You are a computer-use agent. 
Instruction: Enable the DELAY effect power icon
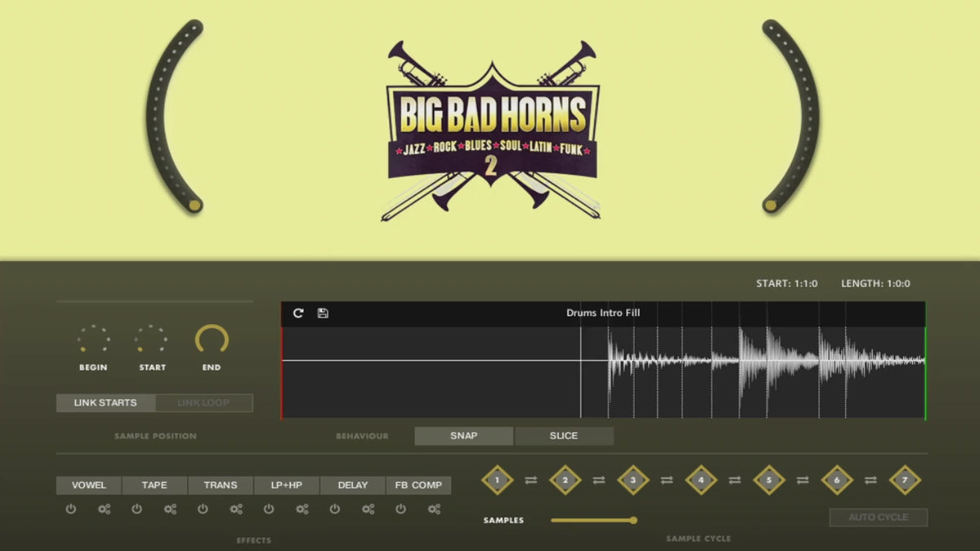pyautogui.click(x=335, y=509)
